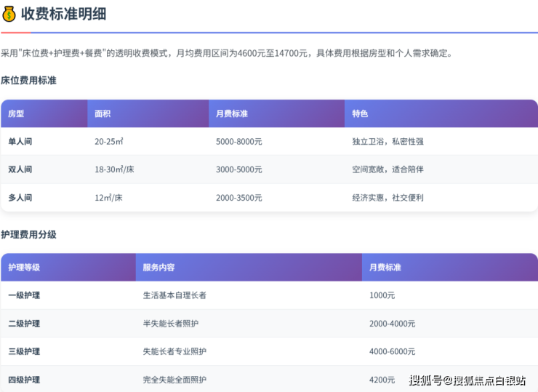Click the 特色 column header
538x392 pixels.
click(360, 114)
